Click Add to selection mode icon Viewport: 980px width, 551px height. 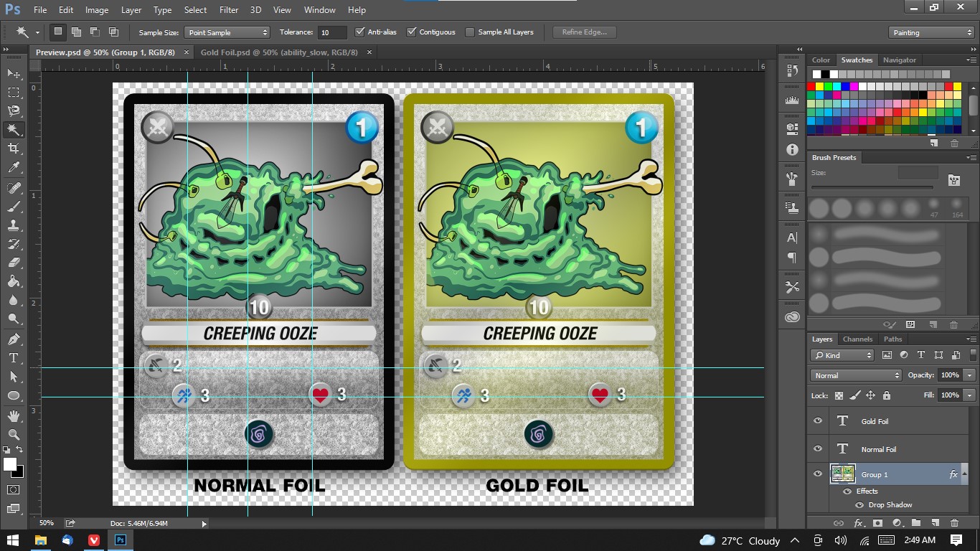click(x=76, y=32)
